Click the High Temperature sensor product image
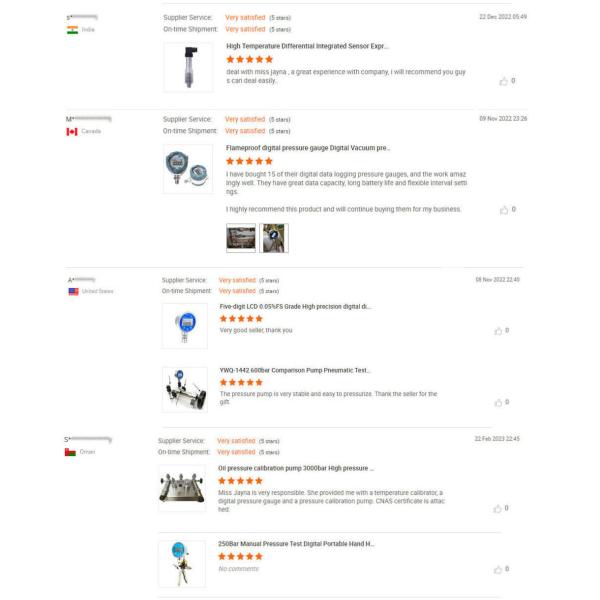The image size is (600, 600). coord(188,67)
